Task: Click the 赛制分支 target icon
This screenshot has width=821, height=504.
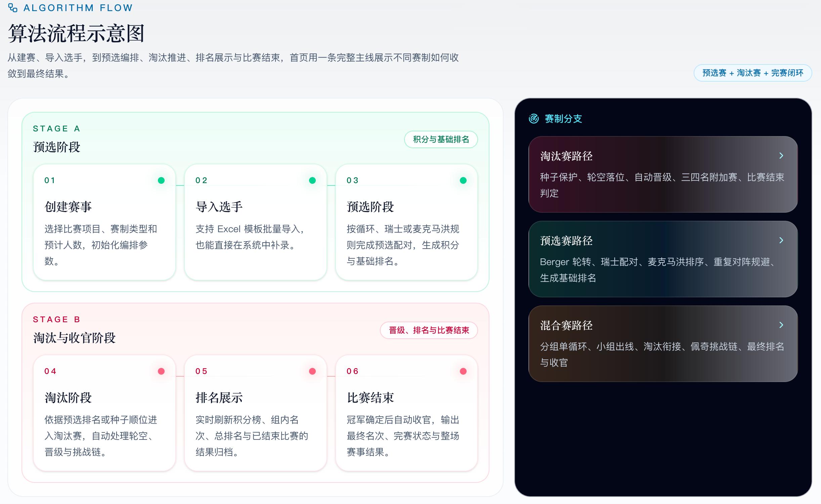Action: point(534,119)
